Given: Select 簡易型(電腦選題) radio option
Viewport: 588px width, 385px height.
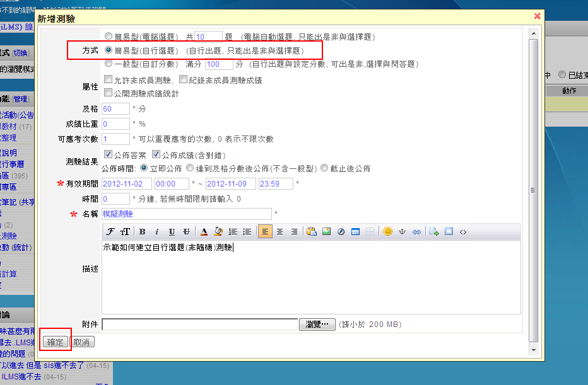Looking at the screenshot, I should click(109, 37).
